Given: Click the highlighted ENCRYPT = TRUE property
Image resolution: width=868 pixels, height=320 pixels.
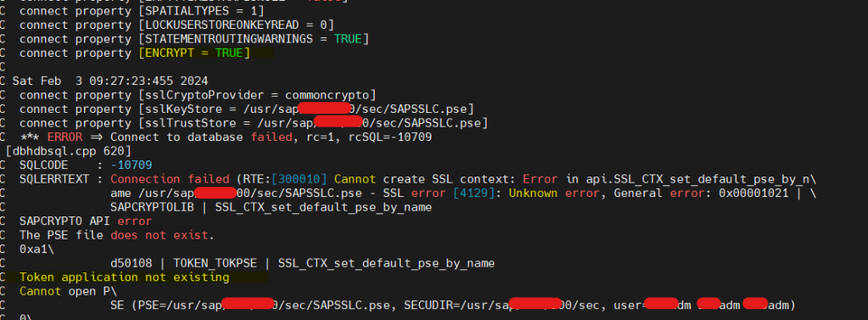Looking at the screenshot, I should click(194, 53).
